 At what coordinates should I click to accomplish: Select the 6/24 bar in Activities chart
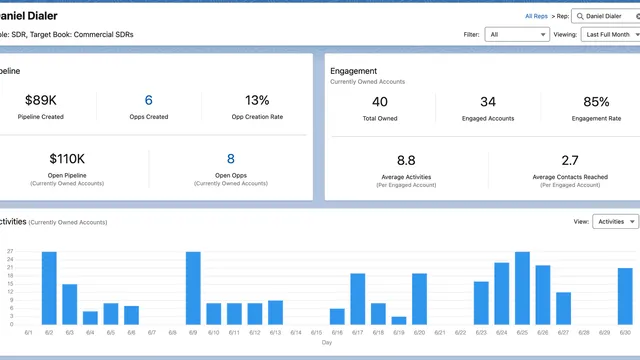click(502, 294)
